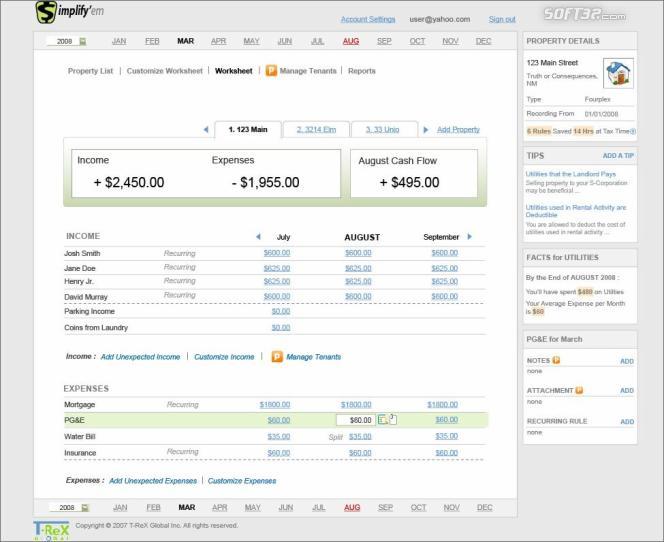Select year 2008 field in top bar

click(x=64, y=41)
